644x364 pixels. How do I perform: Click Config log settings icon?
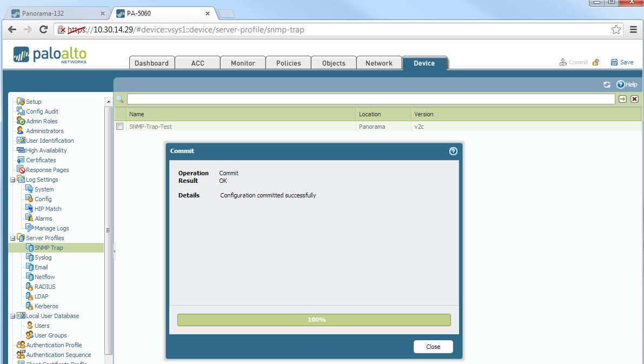[29, 199]
